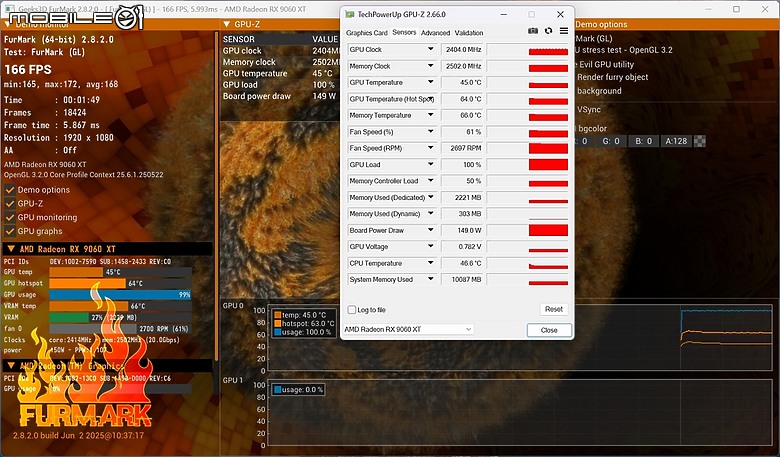780x457 pixels.
Task: Click the GPU hotspot 64°C bar
Action: pos(120,283)
